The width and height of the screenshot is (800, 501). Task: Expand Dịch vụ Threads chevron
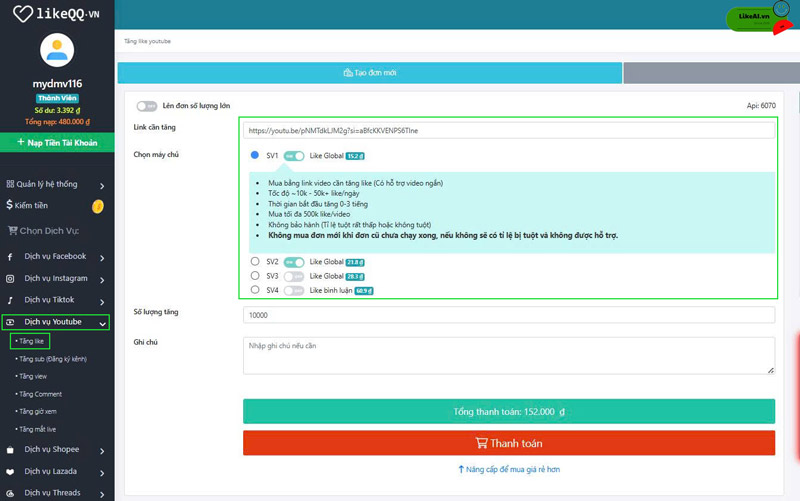(102, 494)
